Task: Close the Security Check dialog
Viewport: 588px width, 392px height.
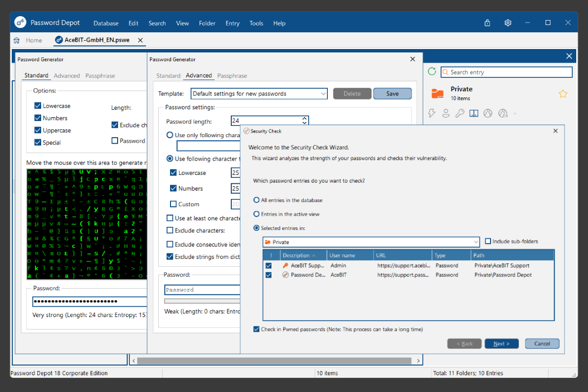Action: [555, 131]
